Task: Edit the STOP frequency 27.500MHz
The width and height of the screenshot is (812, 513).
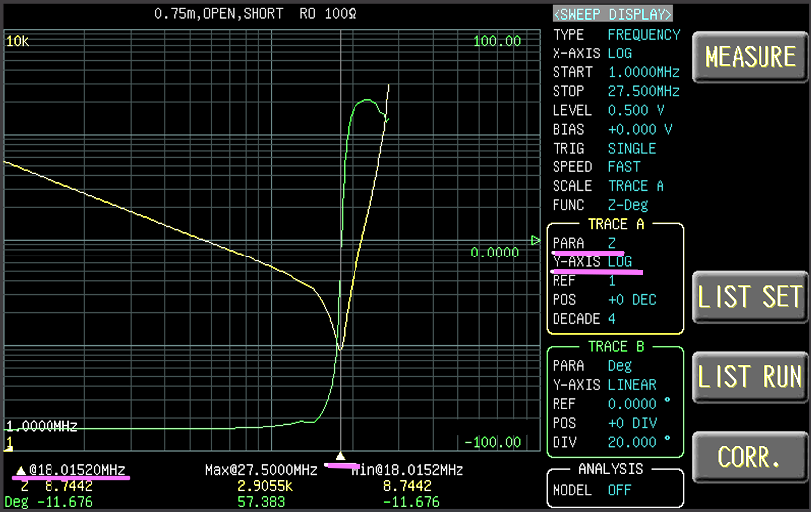Action: 644,91
